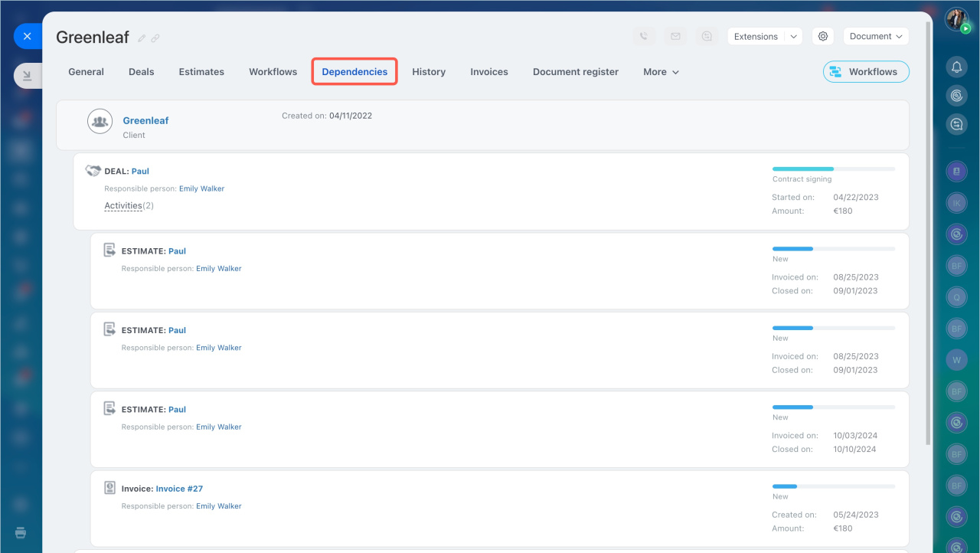This screenshot has width=980, height=553.
Task: Click the Invoice #27 progress bar
Action: point(833,486)
